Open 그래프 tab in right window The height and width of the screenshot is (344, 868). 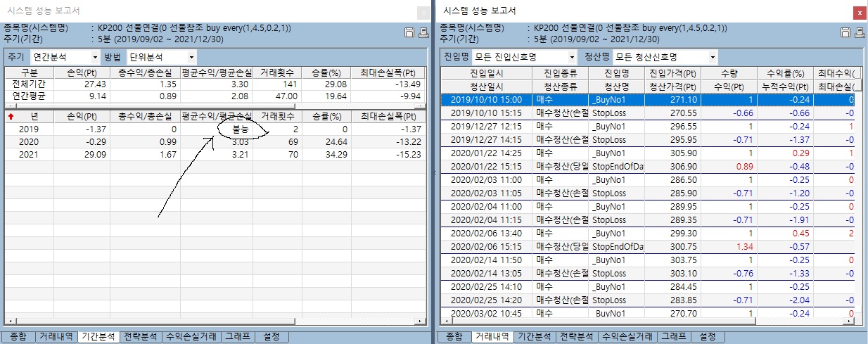673,337
